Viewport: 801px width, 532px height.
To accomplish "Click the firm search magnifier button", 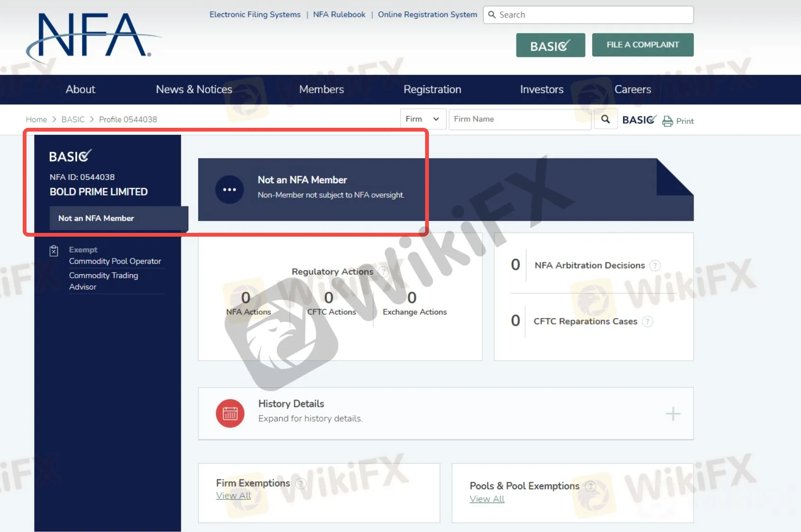I will pos(605,119).
